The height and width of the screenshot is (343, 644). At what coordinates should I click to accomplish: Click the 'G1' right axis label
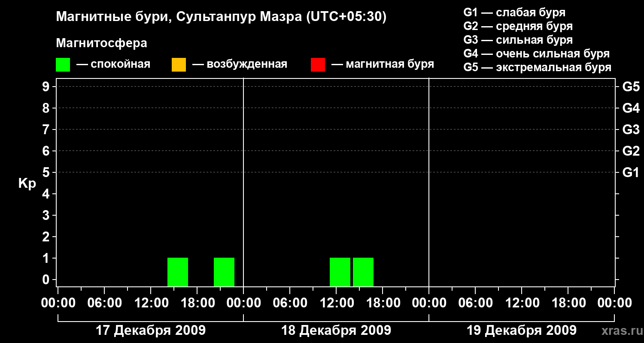pos(631,173)
